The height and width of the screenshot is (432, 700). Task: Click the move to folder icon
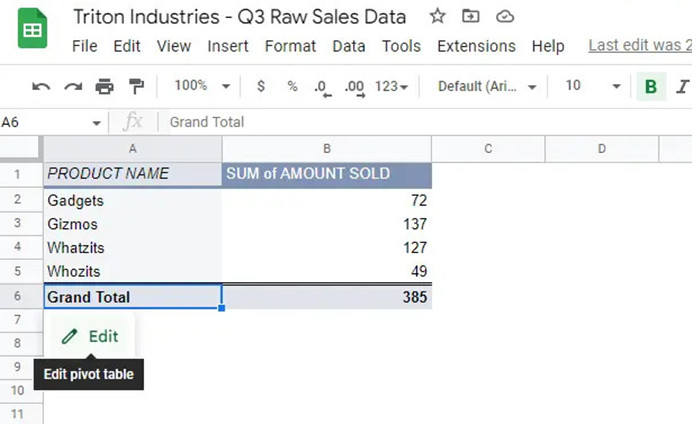coord(471,16)
